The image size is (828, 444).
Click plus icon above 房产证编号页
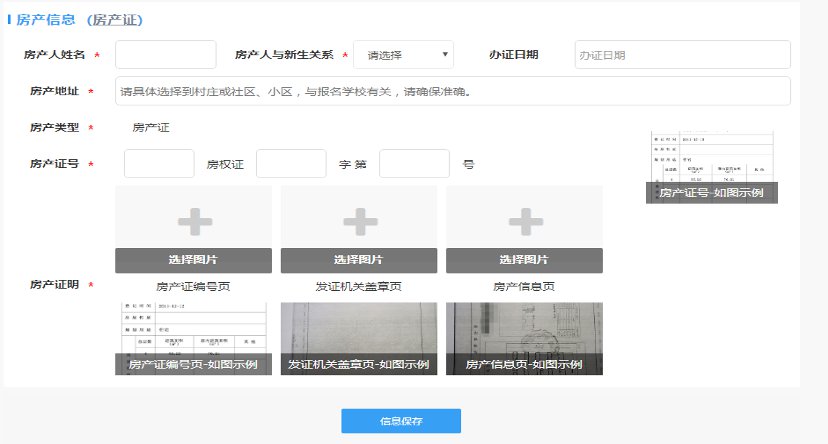194,220
